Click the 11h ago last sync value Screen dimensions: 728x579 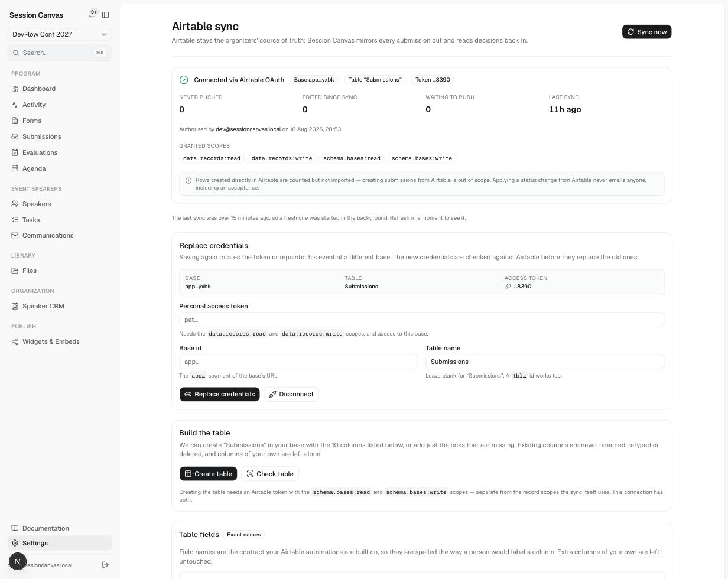pyautogui.click(x=565, y=109)
